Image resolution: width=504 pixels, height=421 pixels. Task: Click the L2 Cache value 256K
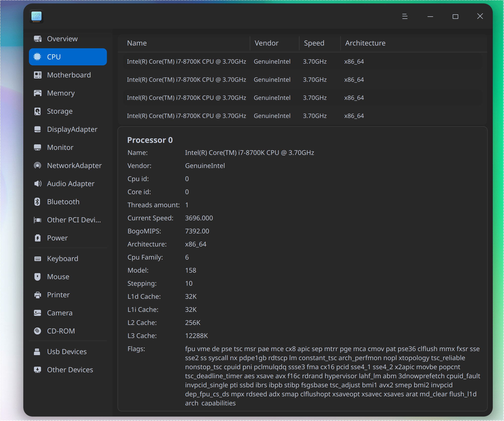[193, 322]
